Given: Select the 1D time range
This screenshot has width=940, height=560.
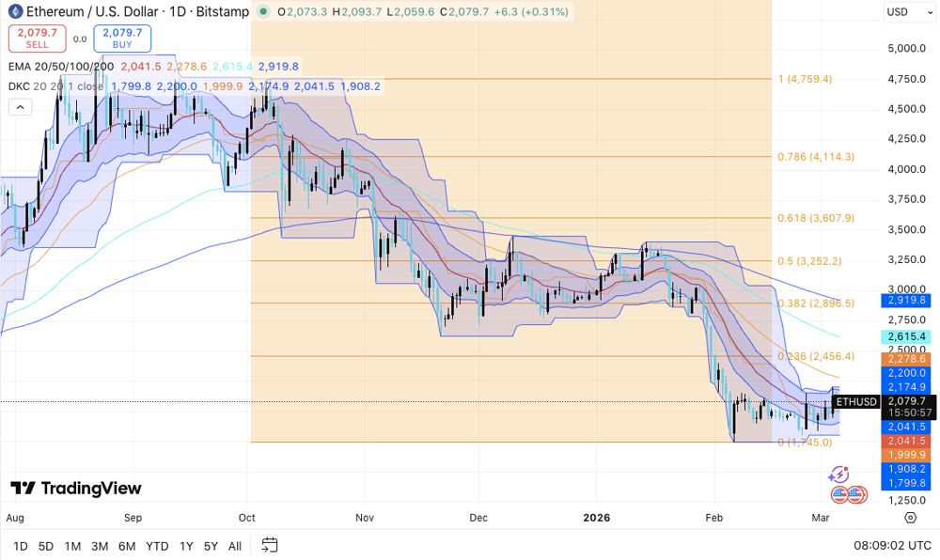Looking at the screenshot, I should 20,546.
